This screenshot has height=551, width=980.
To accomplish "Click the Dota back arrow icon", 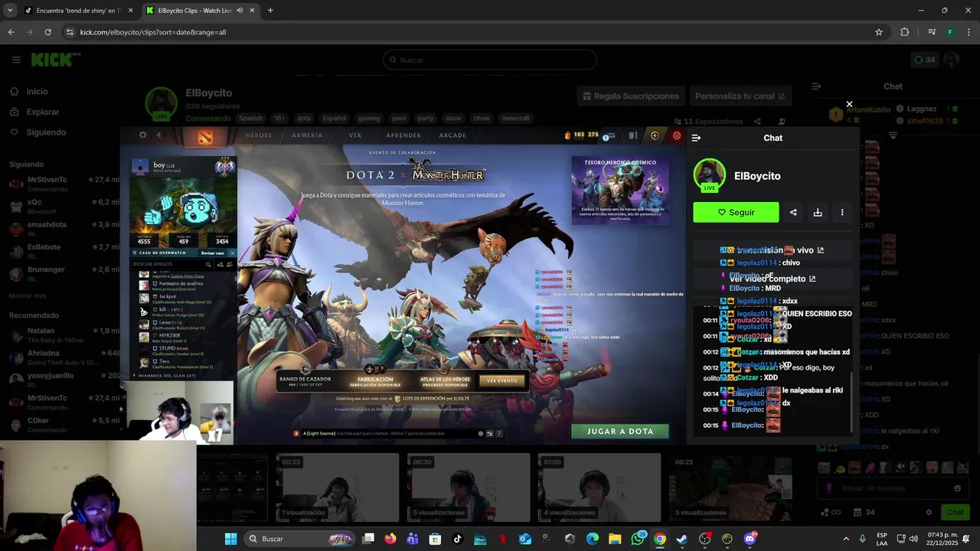I will coord(158,135).
